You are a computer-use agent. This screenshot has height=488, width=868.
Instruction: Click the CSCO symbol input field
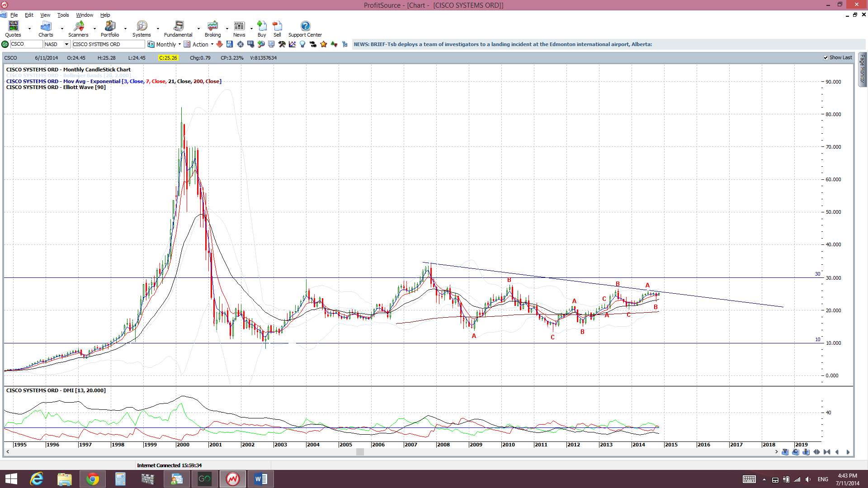[26, 44]
